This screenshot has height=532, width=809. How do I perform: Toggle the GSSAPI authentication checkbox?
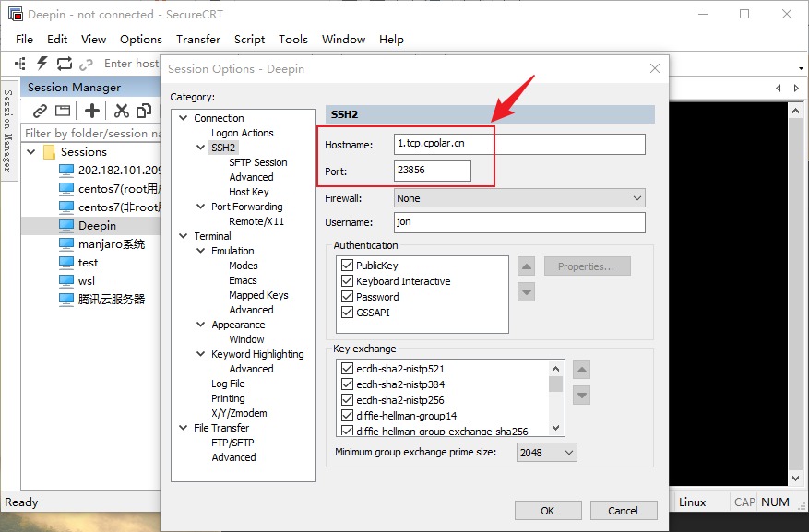[x=347, y=312]
